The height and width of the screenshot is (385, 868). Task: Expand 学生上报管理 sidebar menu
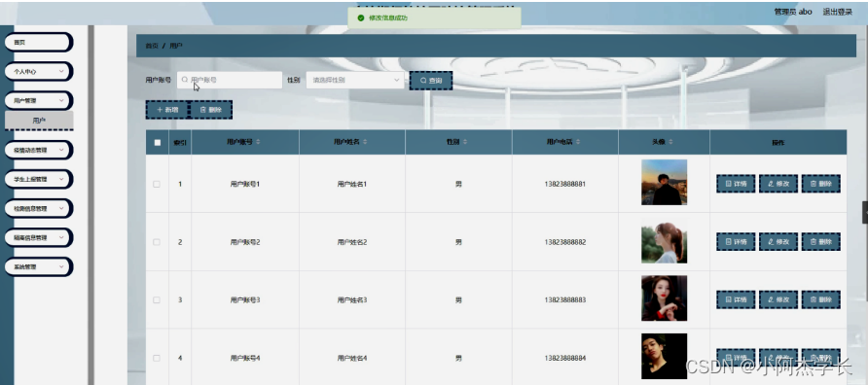38,179
